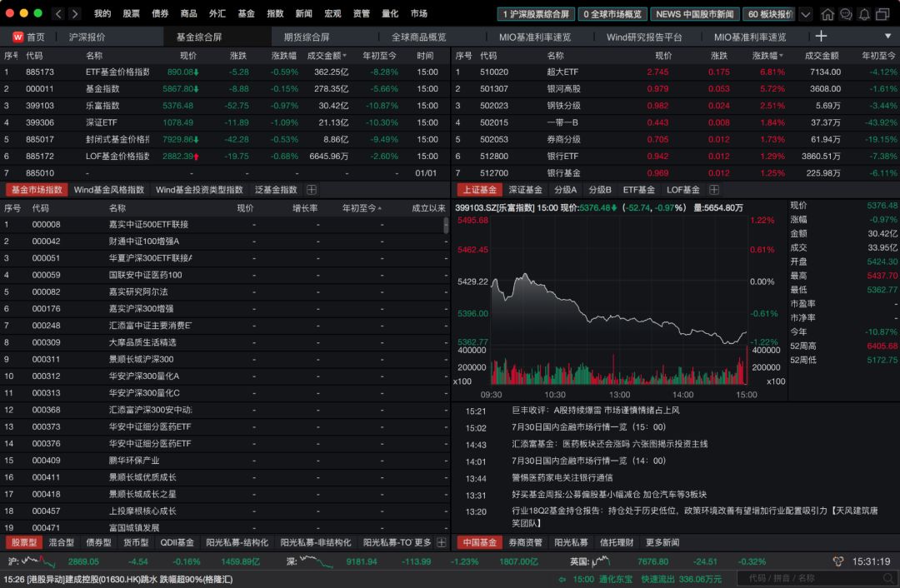This screenshot has width=900, height=588.
Task: Click the notification bell icon
Action: (x=864, y=13)
